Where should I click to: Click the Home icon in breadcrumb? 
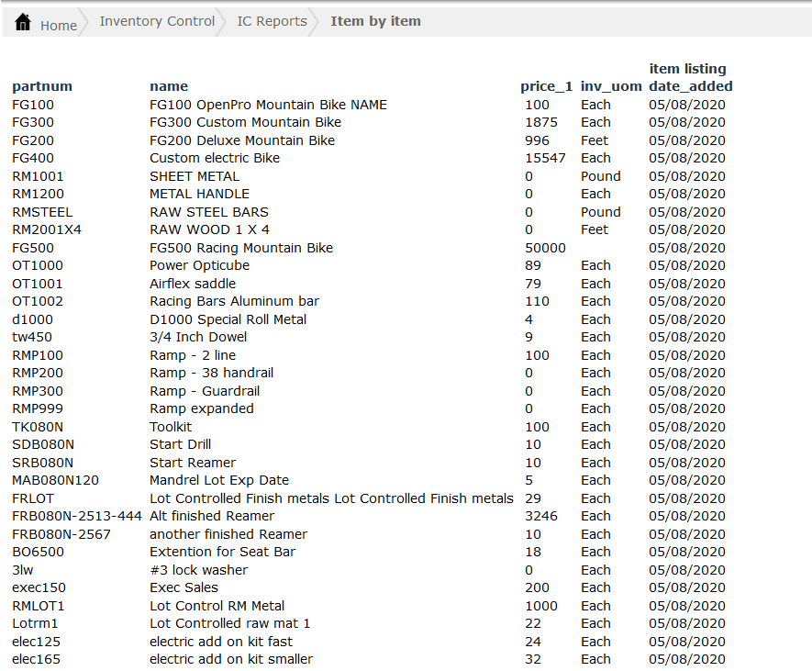(x=24, y=22)
